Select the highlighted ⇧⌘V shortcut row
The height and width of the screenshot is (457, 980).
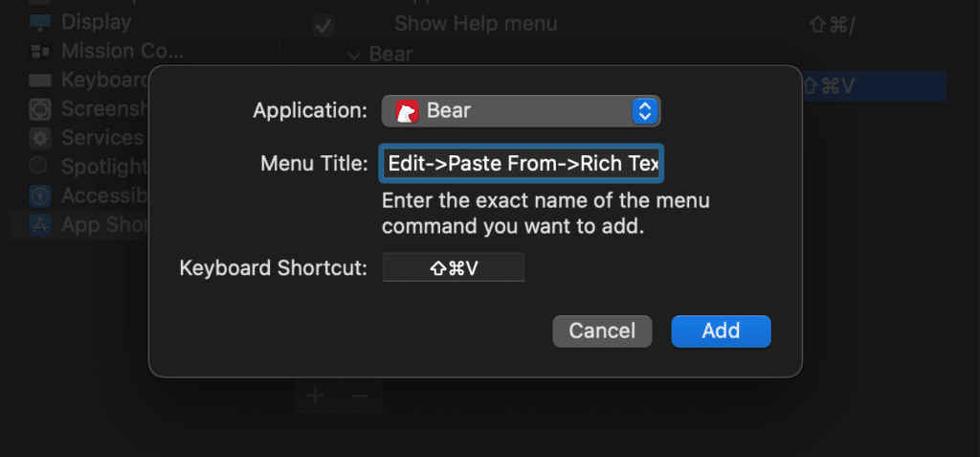click(x=875, y=86)
